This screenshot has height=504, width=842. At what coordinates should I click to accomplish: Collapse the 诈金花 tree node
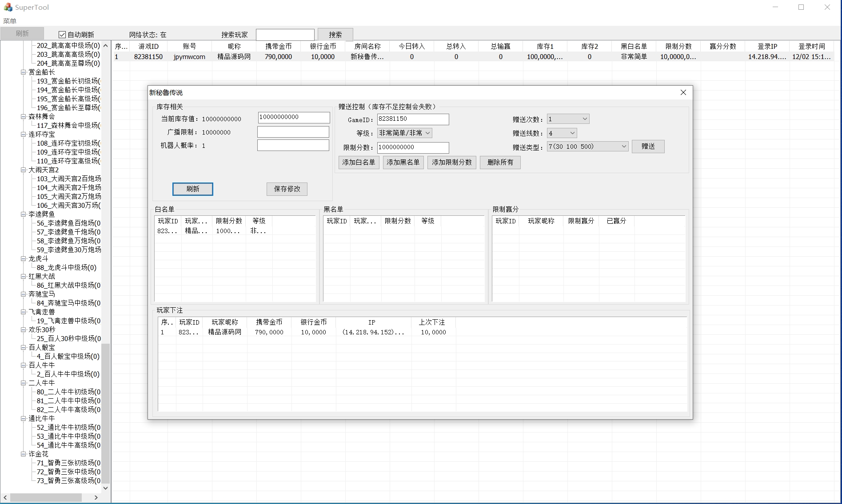coord(24,454)
